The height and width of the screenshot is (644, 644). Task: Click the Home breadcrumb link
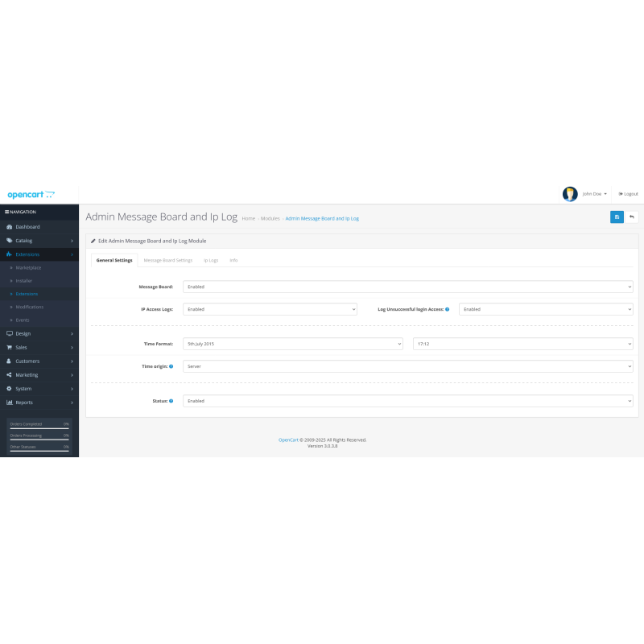[249, 218]
